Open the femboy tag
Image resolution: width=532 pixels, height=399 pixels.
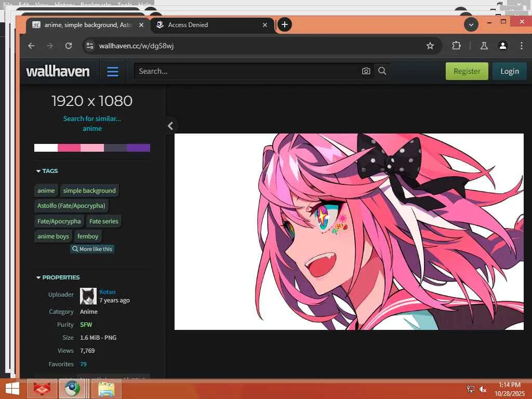[x=88, y=236]
